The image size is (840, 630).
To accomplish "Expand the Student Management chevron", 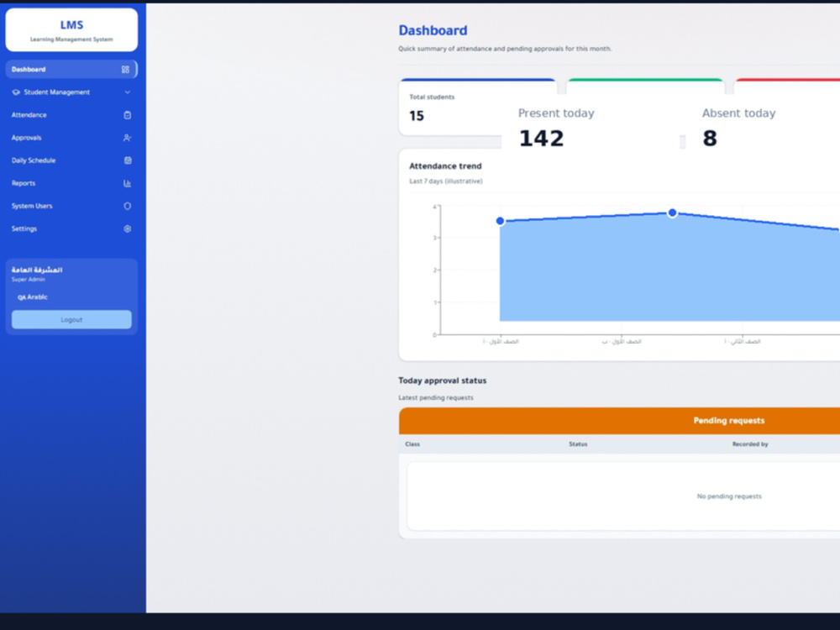I will tap(128, 92).
